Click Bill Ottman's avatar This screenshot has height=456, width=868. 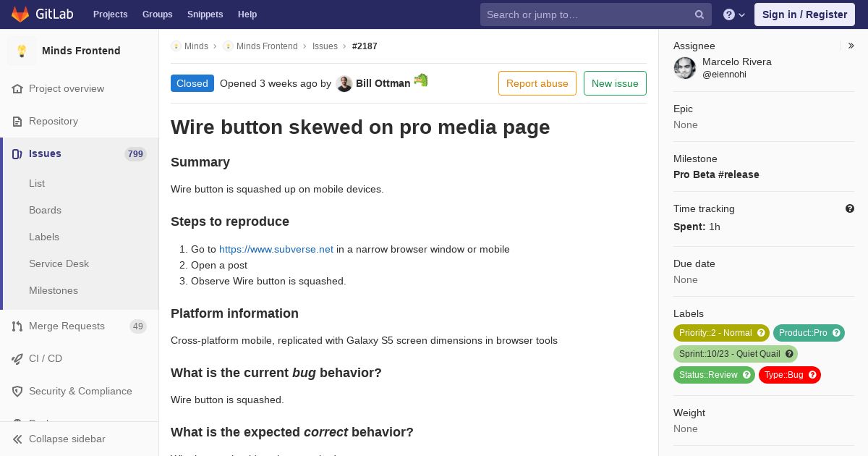(344, 83)
